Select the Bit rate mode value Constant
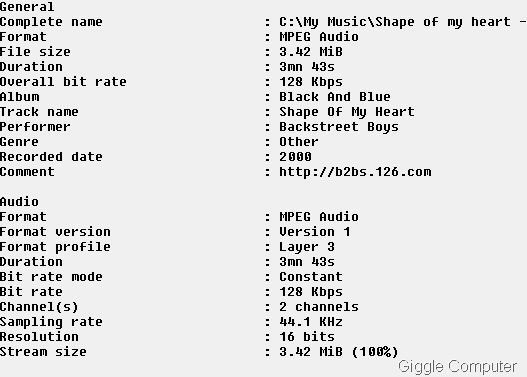 click(311, 277)
